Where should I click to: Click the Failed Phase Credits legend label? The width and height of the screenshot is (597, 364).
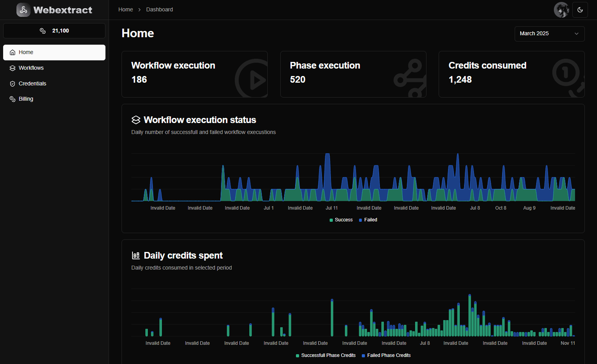(389, 355)
